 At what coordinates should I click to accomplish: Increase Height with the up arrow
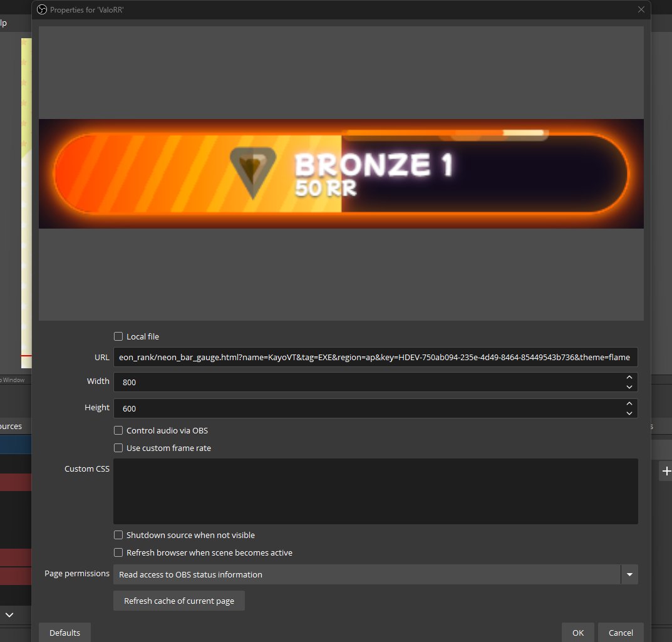tap(629, 404)
